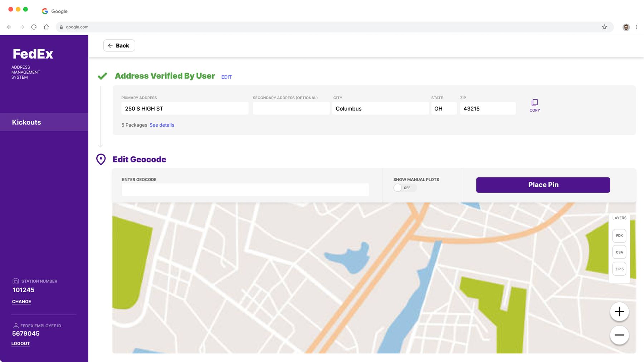Toggle the CSA map layer

(619, 252)
